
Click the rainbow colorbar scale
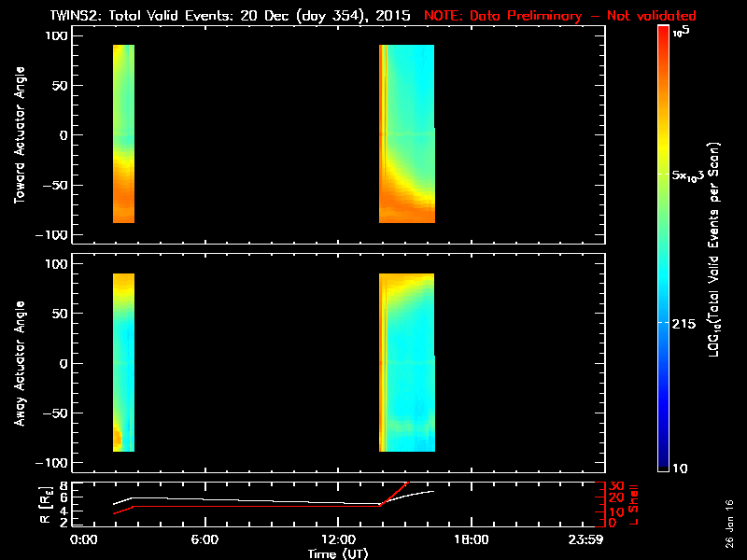[664, 248]
